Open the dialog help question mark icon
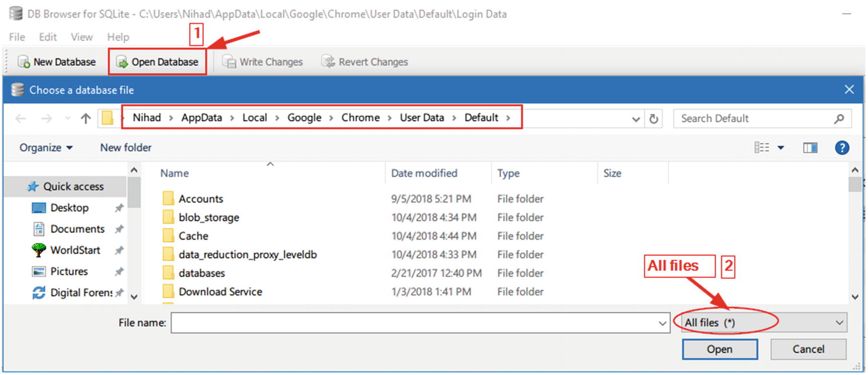This screenshot has height=375, width=868. click(x=842, y=148)
